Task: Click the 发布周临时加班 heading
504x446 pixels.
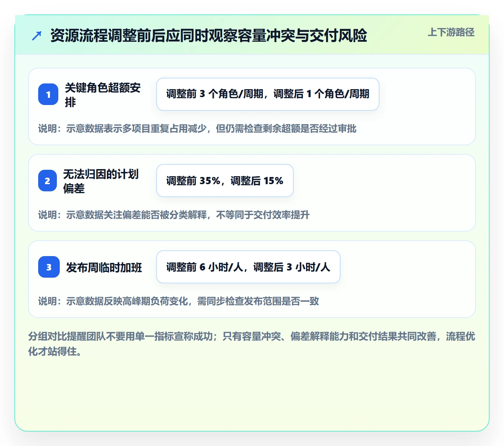Action: pyautogui.click(x=104, y=267)
